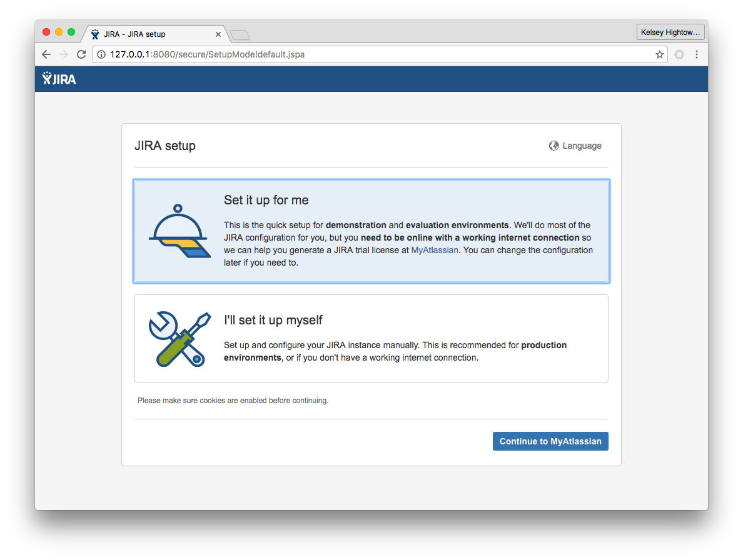This screenshot has height=560, width=743.
Task: Click the grey extension icon beside the star
Action: pos(679,54)
